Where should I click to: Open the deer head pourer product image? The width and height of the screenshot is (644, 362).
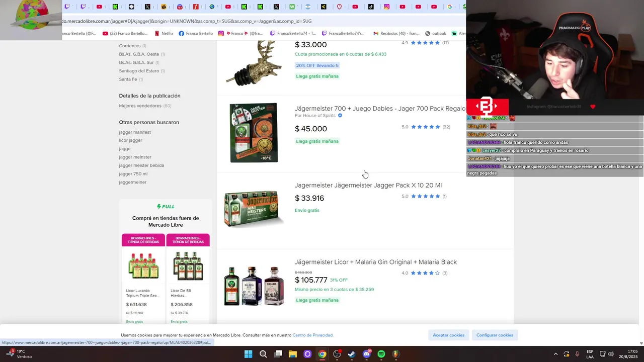[253, 64]
